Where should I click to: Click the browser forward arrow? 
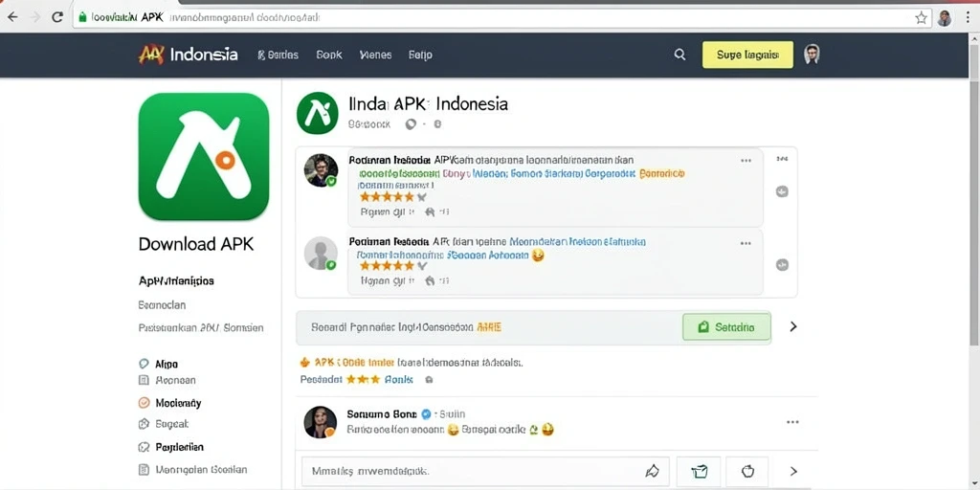[35, 17]
